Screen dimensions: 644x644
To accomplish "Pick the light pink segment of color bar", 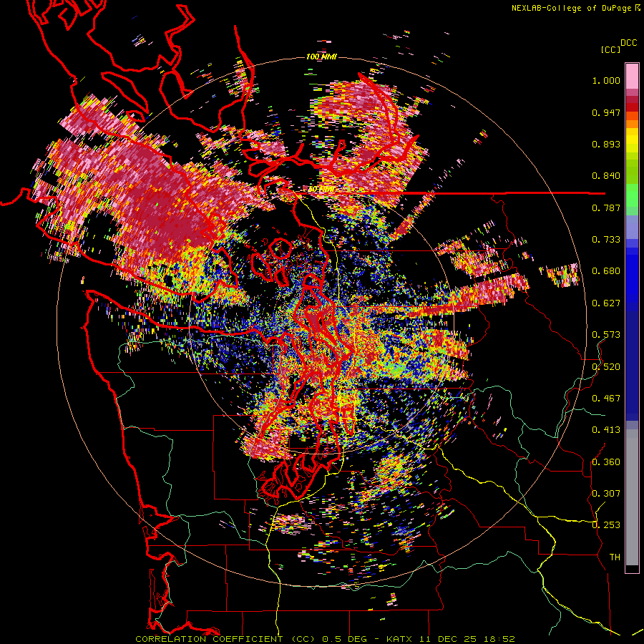I will tap(632, 77).
